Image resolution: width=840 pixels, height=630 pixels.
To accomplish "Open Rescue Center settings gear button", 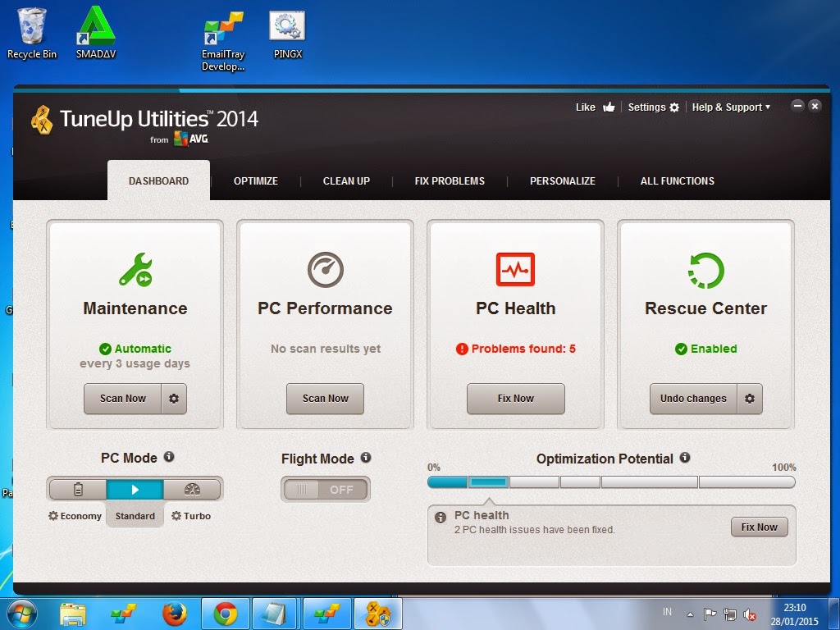I will pos(750,399).
